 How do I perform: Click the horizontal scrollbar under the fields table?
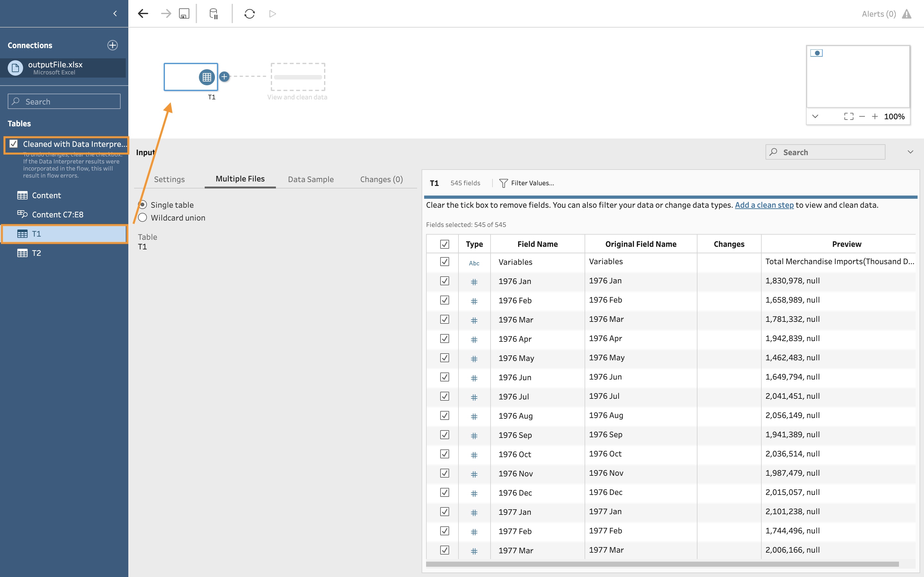pyautogui.click(x=662, y=564)
